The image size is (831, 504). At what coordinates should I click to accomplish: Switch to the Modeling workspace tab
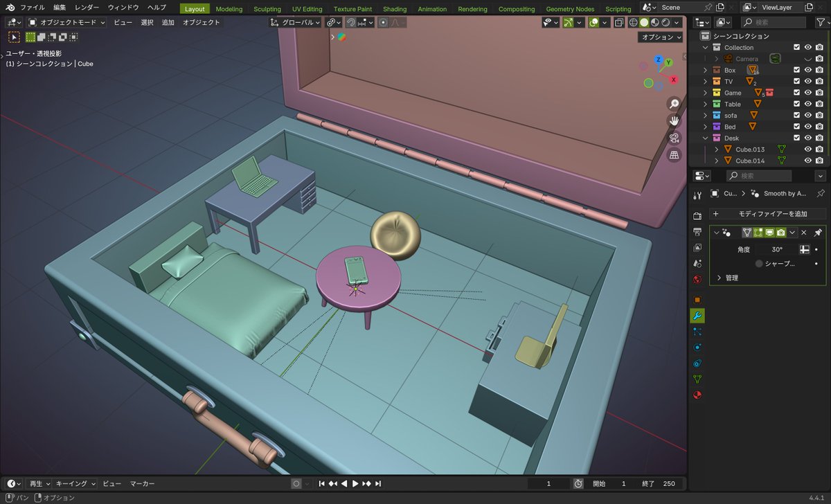[x=229, y=9]
